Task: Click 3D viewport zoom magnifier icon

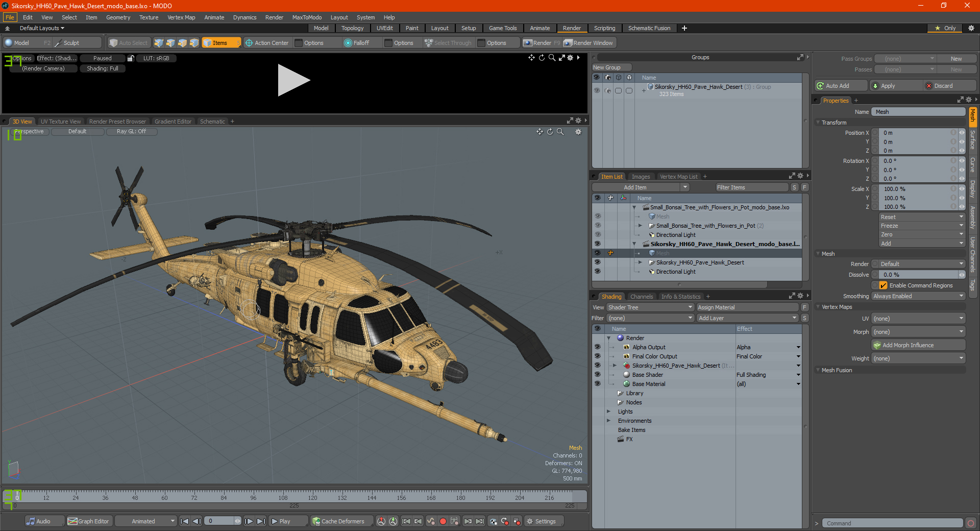Action: [x=560, y=132]
